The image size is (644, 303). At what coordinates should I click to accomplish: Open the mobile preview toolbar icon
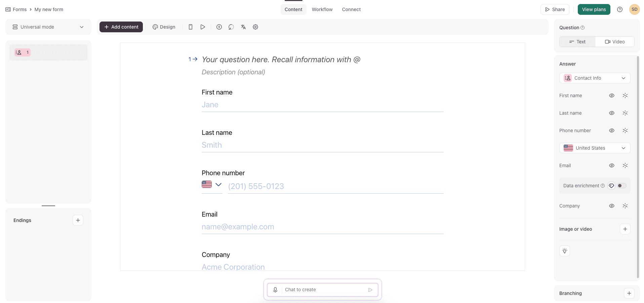click(191, 27)
